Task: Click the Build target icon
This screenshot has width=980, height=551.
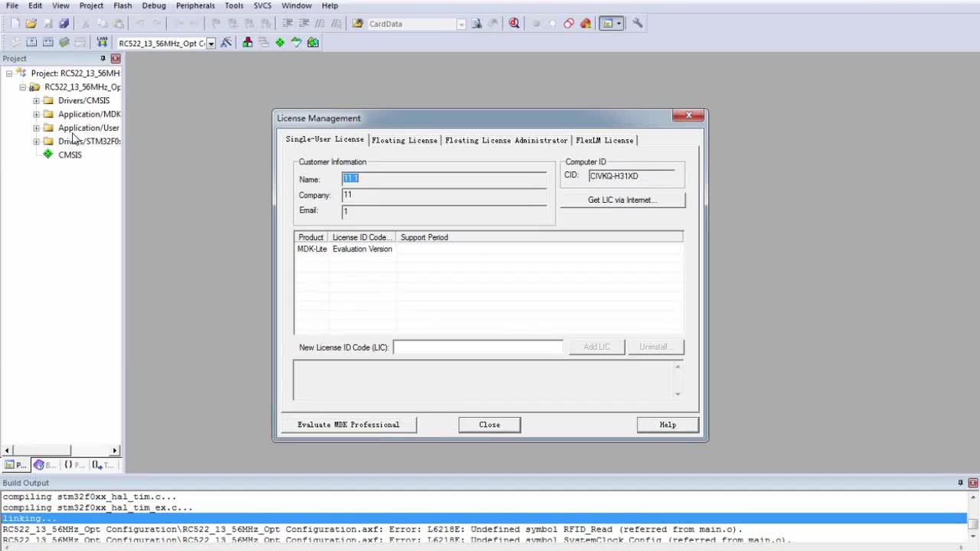Action: (x=31, y=43)
